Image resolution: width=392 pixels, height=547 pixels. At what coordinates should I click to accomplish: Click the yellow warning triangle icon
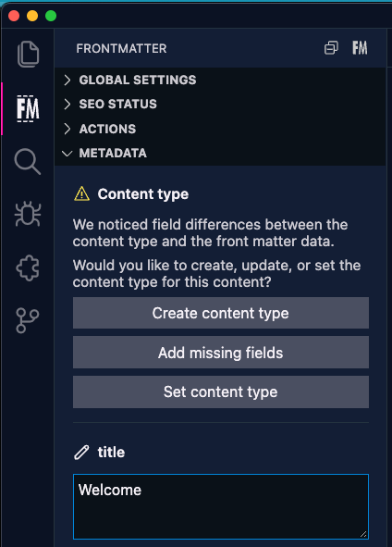[82, 194]
